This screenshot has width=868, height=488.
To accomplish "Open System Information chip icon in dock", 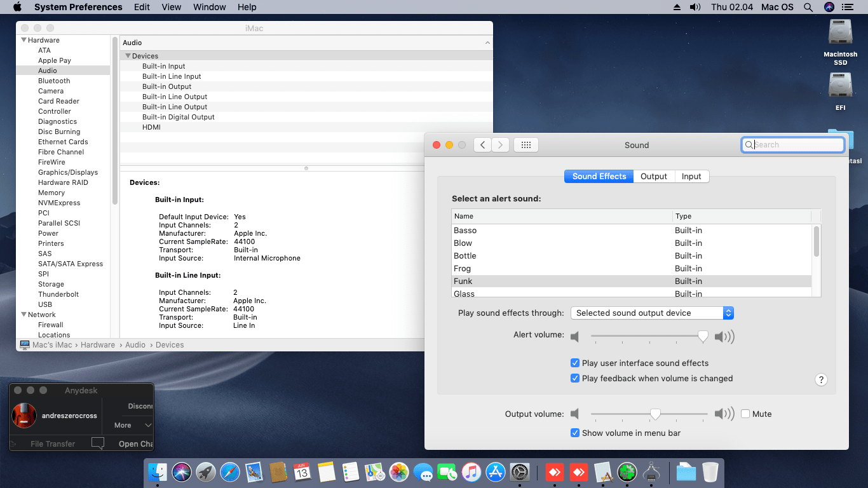I will coord(651,472).
